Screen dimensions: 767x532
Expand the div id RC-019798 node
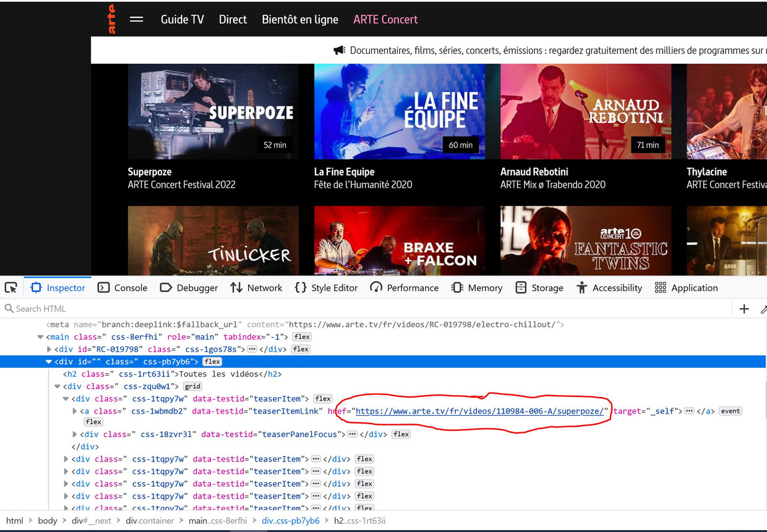click(x=49, y=349)
